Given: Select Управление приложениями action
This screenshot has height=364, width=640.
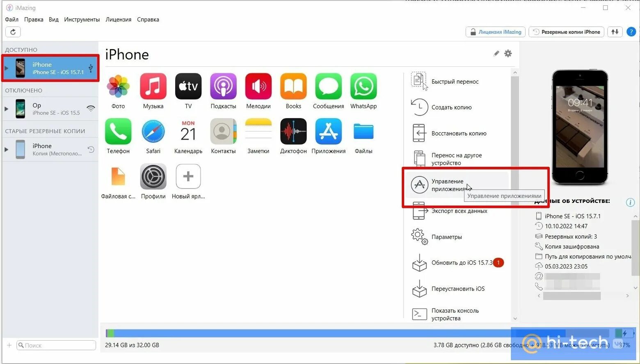Looking at the screenshot, I should click(x=456, y=185).
